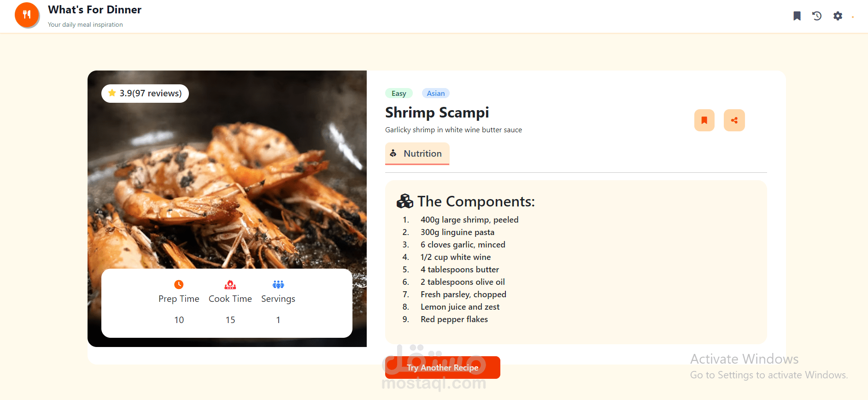
Task: Select ingredient 400g large shrimp, peeled
Action: [x=469, y=220]
